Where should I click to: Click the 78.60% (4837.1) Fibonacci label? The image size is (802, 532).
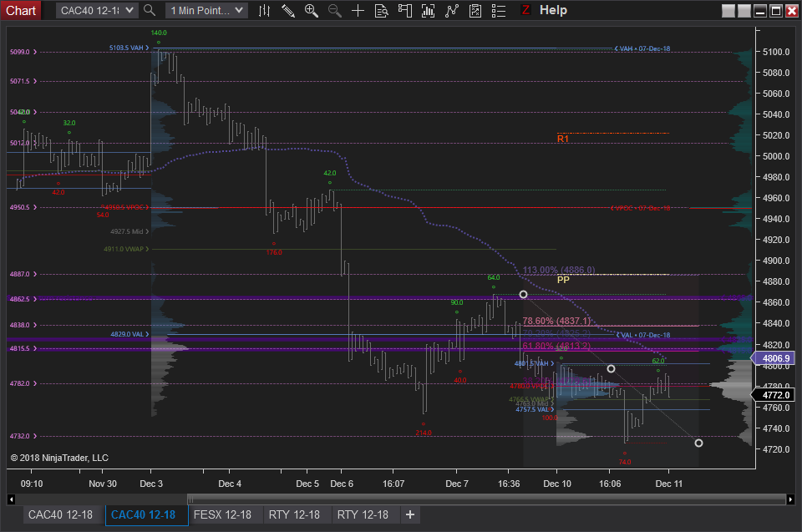[556, 321]
